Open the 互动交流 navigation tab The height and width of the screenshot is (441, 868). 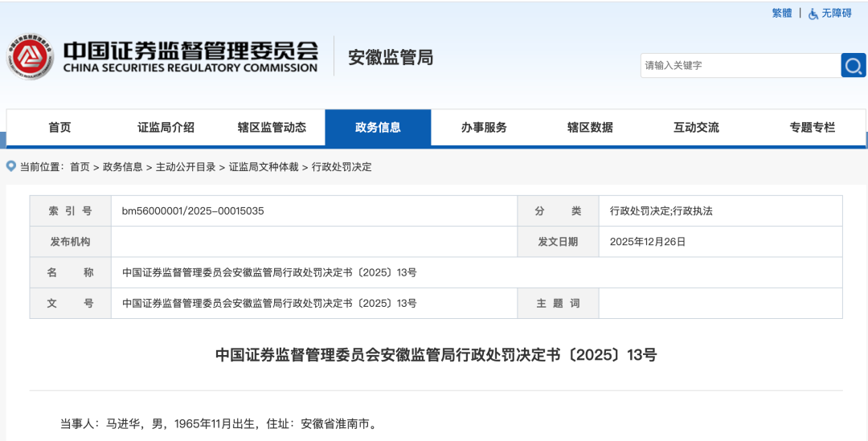(696, 127)
